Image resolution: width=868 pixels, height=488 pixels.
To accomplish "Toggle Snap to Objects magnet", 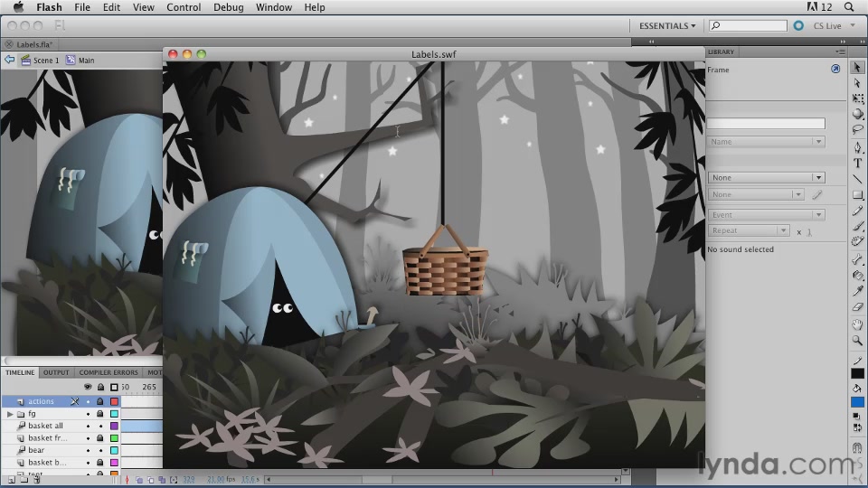I will click(x=857, y=447).
